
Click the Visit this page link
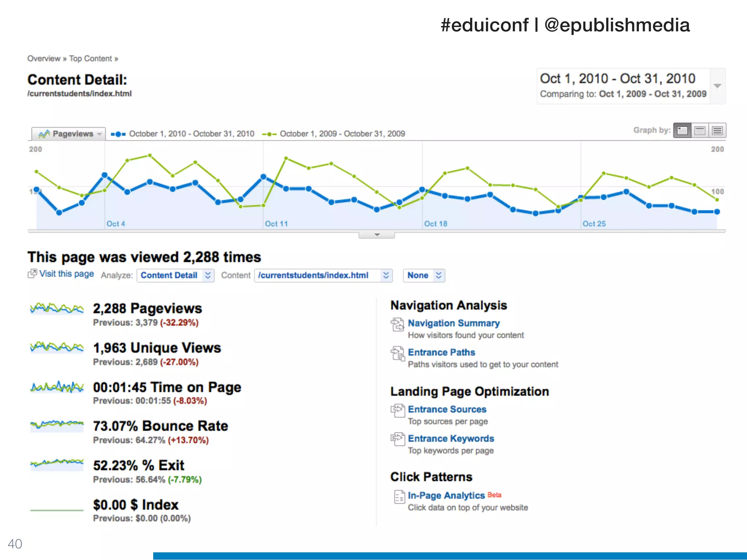66,274
